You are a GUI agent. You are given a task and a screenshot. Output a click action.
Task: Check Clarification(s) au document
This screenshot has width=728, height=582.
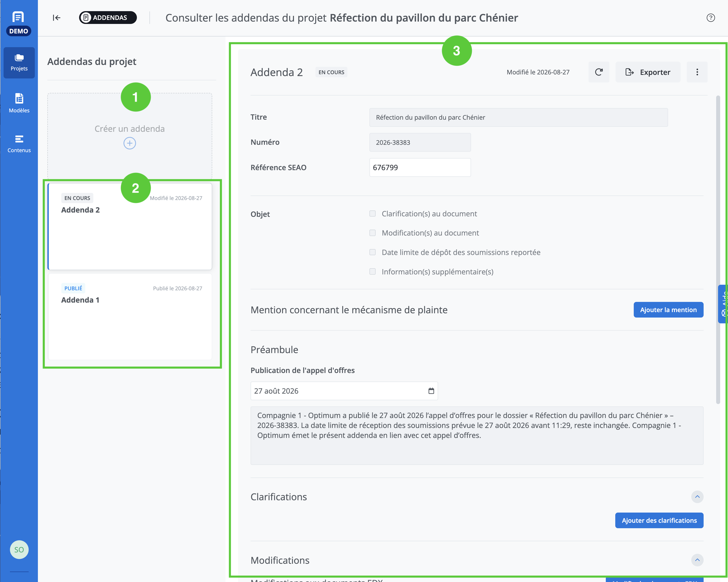[373, 214]
